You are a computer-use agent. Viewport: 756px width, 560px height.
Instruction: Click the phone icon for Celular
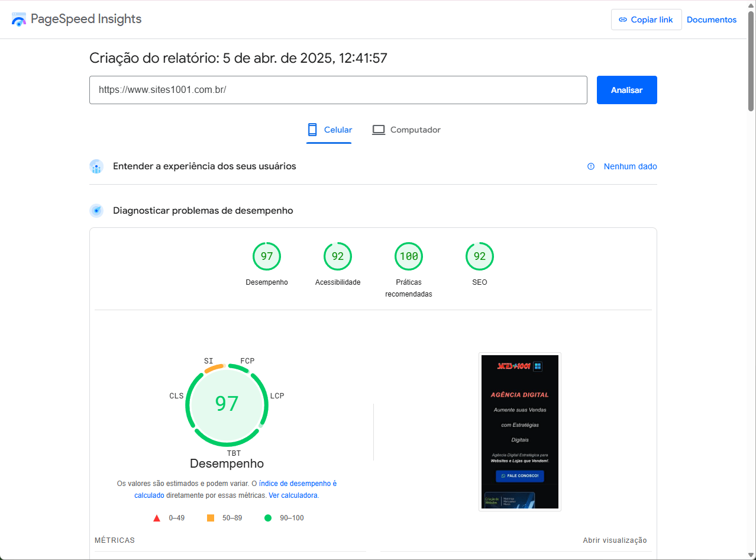[x=312, y=130]
